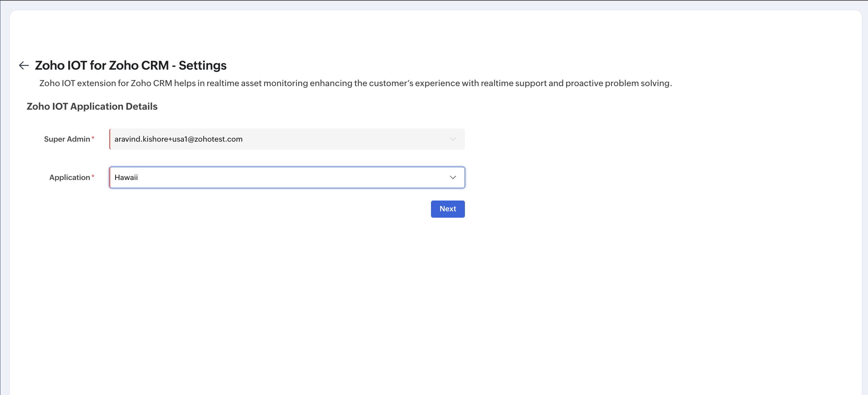Click the greyed chevron in the Super Admin field
Viewport: 868px width, 395px height.
pos(452,139)
